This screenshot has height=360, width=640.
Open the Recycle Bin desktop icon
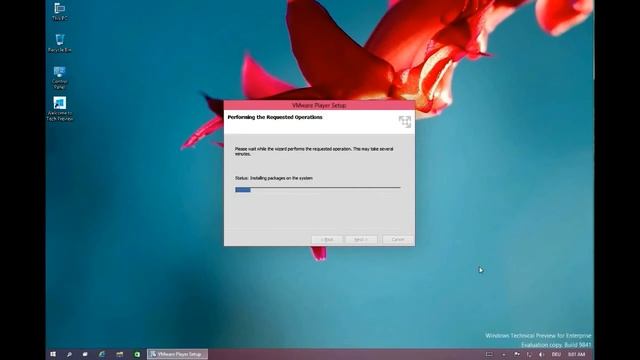(60, 43)
